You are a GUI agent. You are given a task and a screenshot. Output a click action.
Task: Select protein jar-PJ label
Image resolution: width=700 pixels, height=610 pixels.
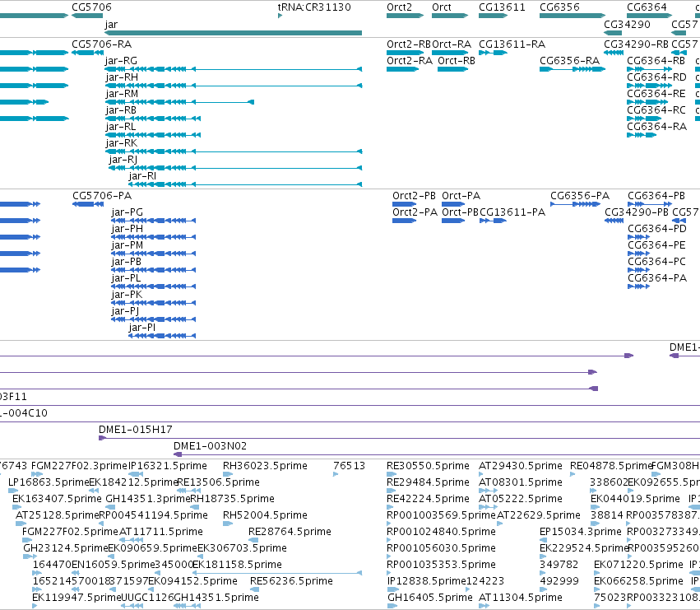(x=125, y=311)
